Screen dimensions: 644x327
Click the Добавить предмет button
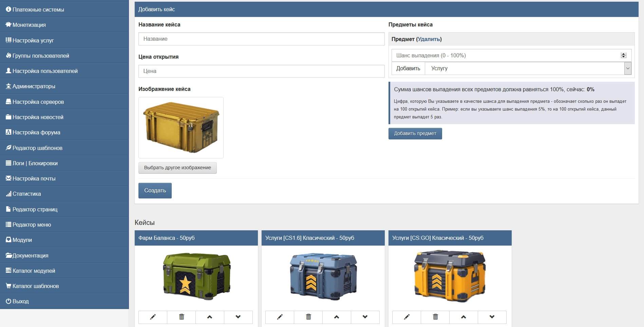tap(415, 133)
